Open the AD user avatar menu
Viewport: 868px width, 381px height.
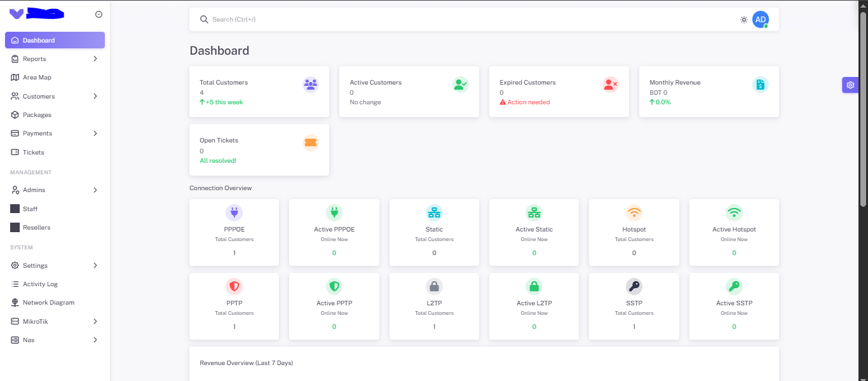pyautogui.click(x=760, y=20)
